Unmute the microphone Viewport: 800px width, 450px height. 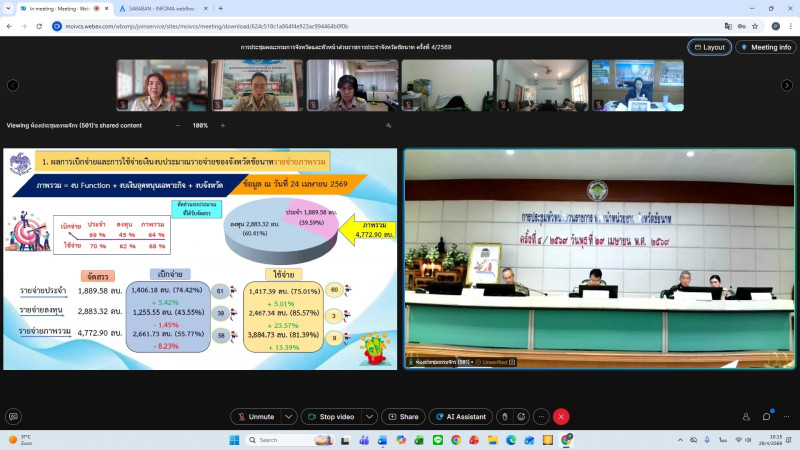pyautogui.click(x=256, y=417)
